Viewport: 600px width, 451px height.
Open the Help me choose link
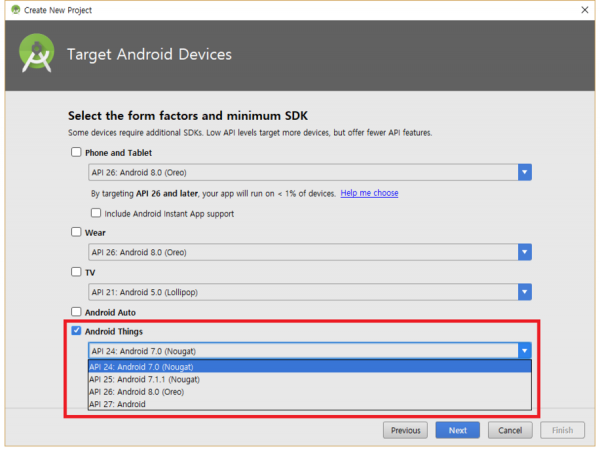(369, 193)
